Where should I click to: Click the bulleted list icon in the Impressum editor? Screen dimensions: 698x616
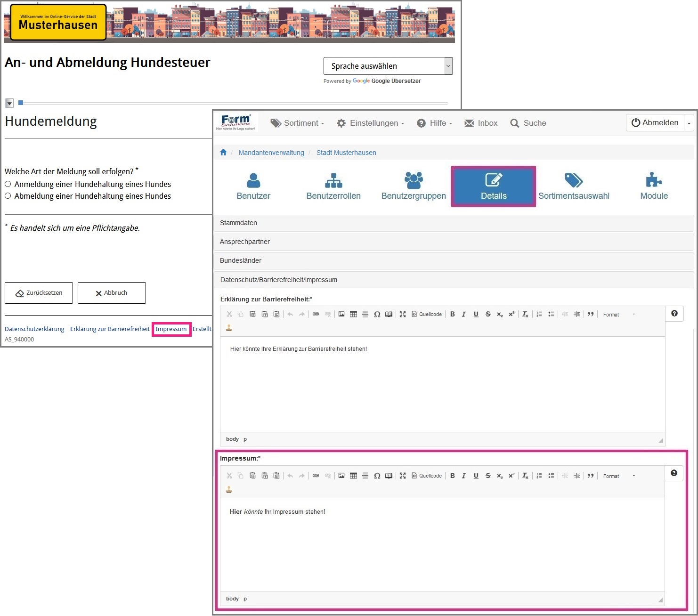[x=551, y=476]
